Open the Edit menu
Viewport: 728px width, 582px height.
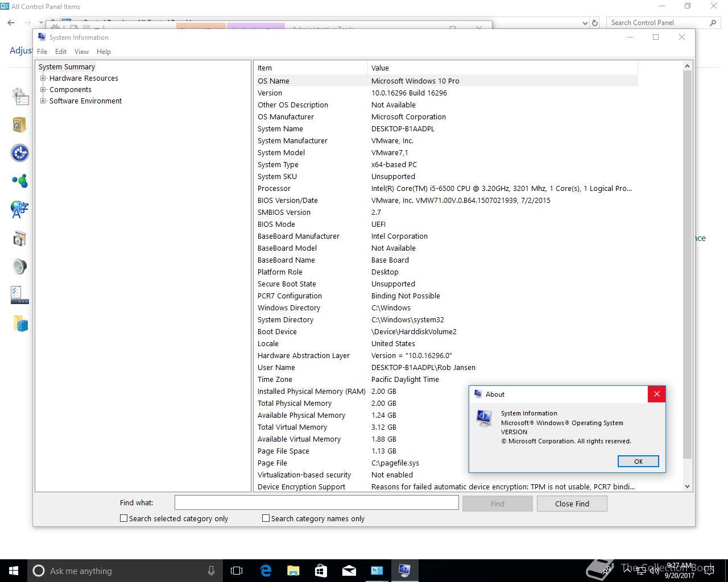61,51
